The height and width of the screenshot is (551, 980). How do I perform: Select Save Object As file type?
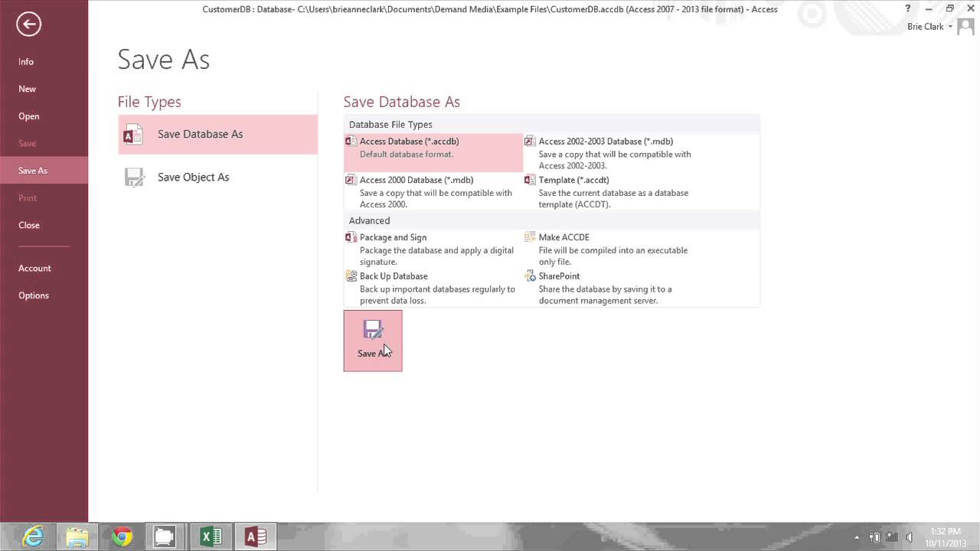coord(217,178)
